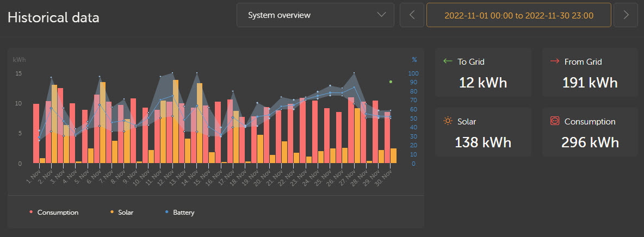The image size is (644, 237).
Task: Expand the dropdown chevron next to System overview
Action: (381, 15)
